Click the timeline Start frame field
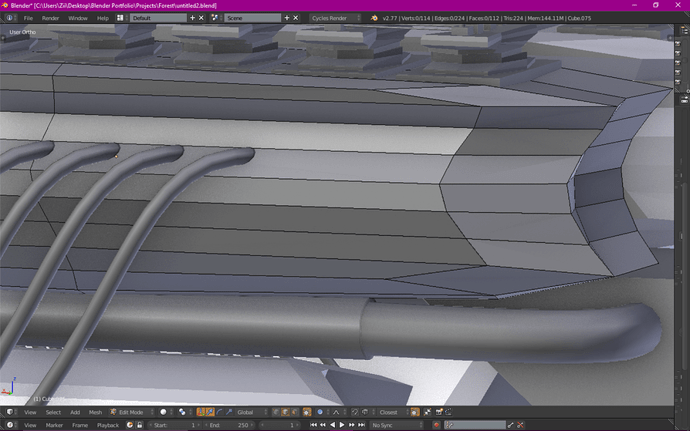Viewport: 690px width, 431px height. coord(174,425)
